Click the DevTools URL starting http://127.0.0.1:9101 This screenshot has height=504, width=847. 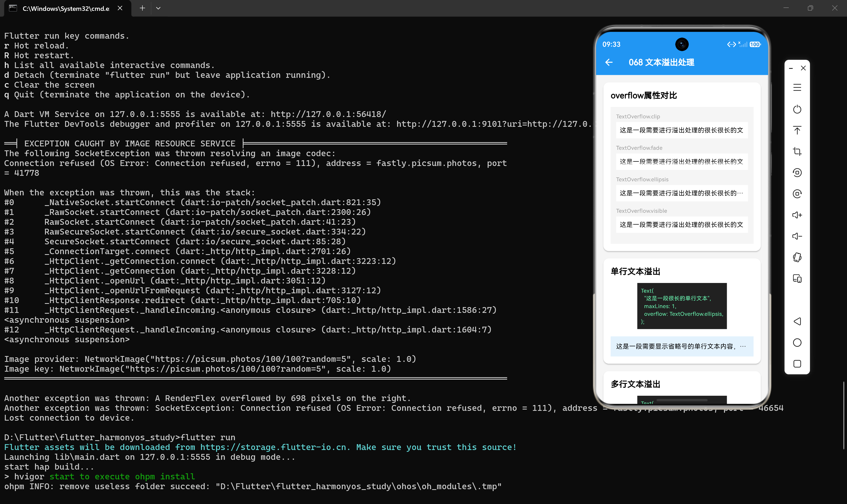click(x=494, y=124)
